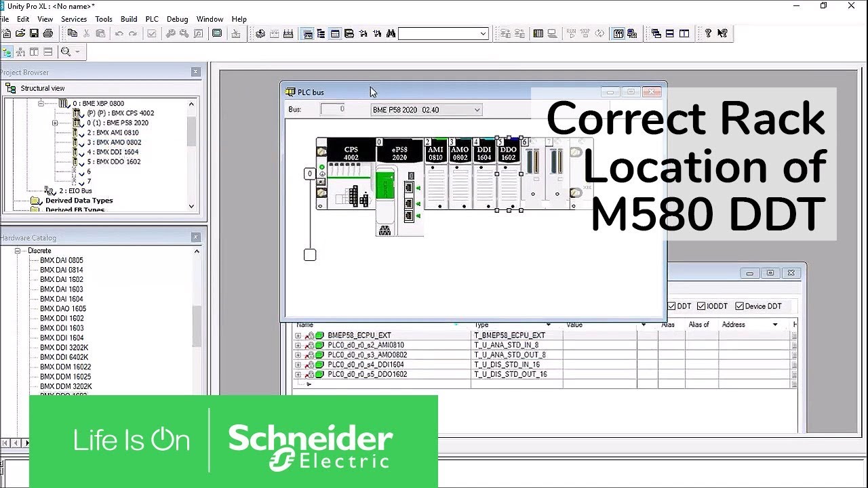The width and height of the screenshot is (868, 488).
Task: Select the Structural view icon in browser toolbar
Action: click(x=7, y=52)
